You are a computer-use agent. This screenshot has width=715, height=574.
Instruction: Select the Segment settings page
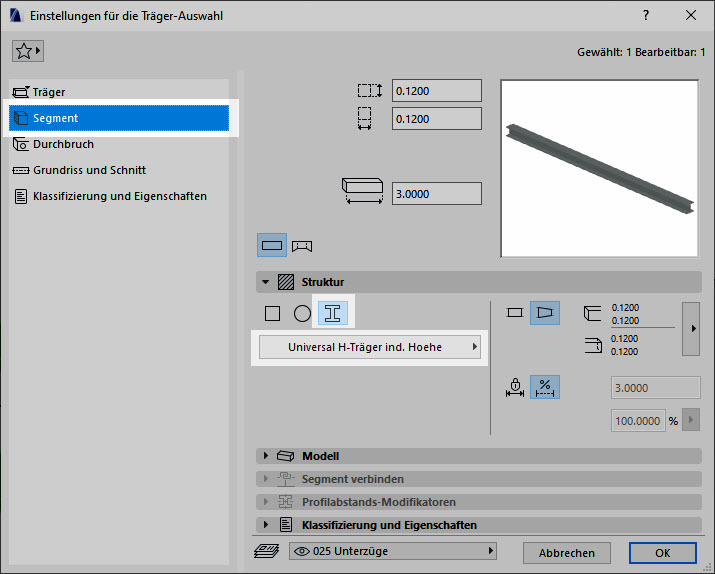pyautogui.click(x=119, y=118)
